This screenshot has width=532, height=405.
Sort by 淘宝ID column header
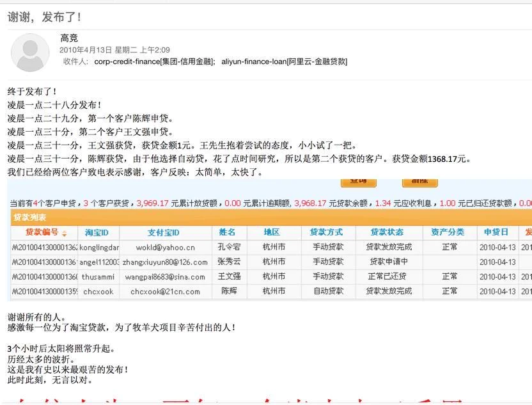coord(97,232)
